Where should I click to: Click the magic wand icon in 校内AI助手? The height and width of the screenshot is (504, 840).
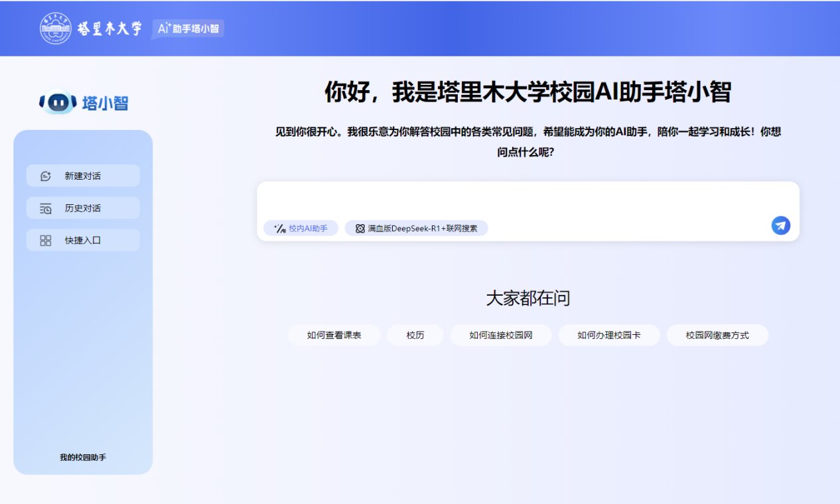[279, 228]
